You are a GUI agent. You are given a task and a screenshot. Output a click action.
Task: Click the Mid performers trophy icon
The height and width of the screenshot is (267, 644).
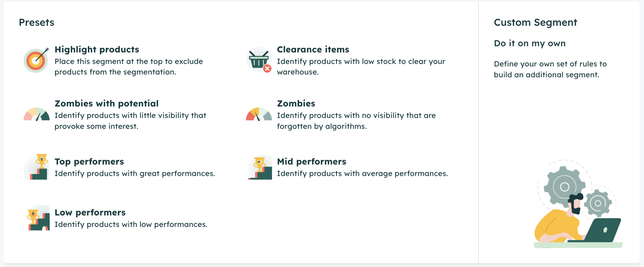click(x=260, y=167)
